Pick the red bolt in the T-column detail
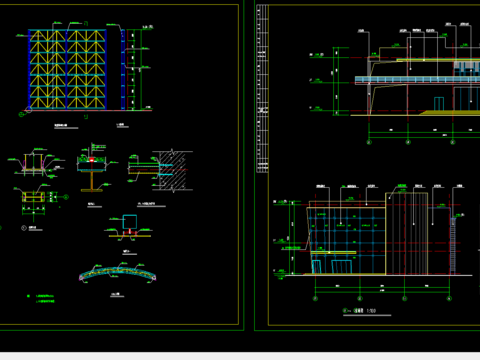This screenshot has width=480, height=360. [x=92, y=160]
